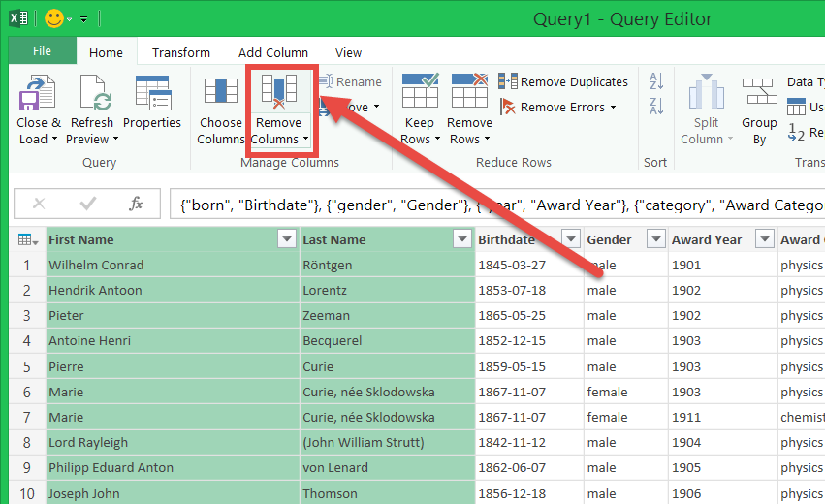Open the File menu
This screenshot has height=504, width=825.
[x=43, y=51]
